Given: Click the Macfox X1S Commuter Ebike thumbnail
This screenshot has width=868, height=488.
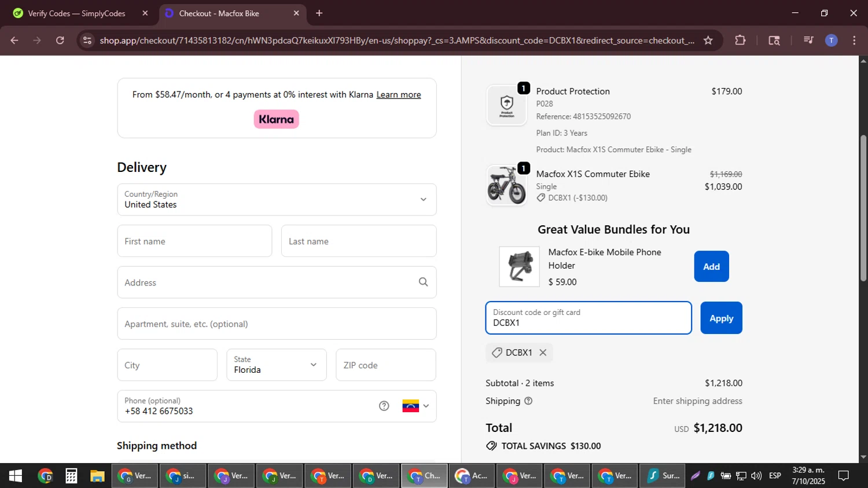Looking at the screenshot, I should click(507, 185).
